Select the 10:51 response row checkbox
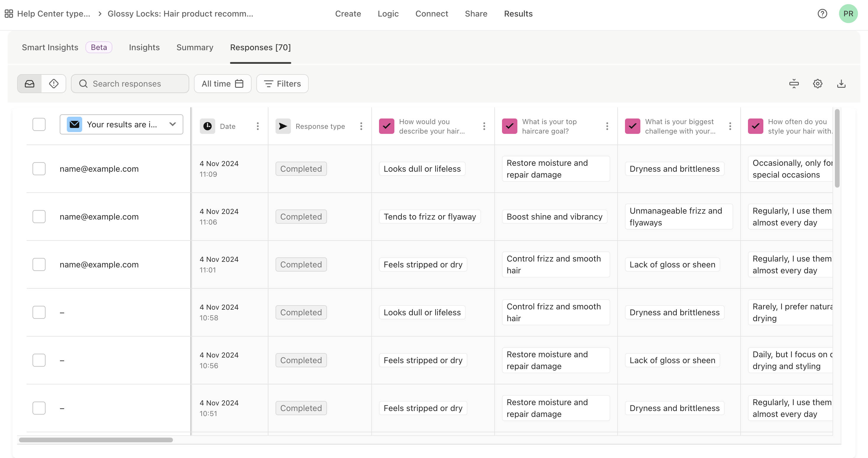The image size is (868, 458). (x=39, y=408)
